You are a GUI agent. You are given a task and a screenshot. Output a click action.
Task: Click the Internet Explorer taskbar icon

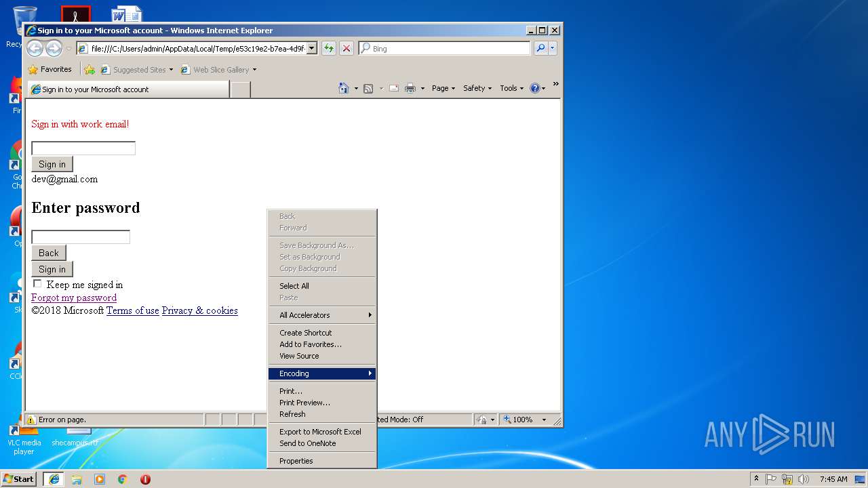click(54, 479)
